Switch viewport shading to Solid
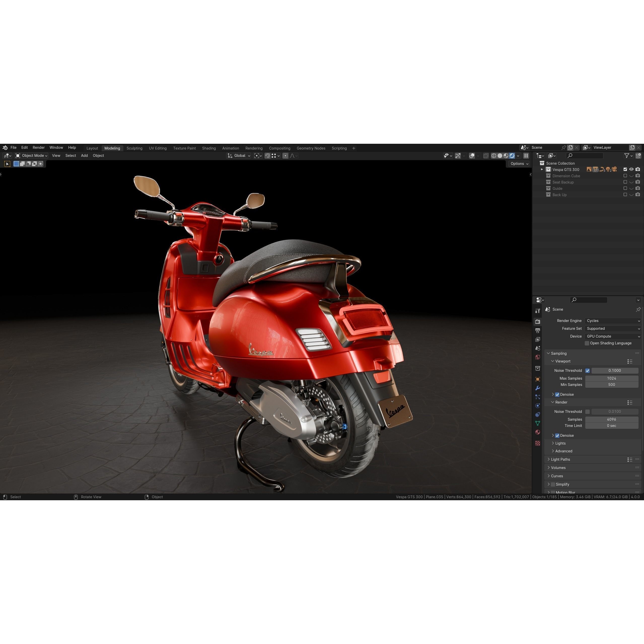 (500, 156)
